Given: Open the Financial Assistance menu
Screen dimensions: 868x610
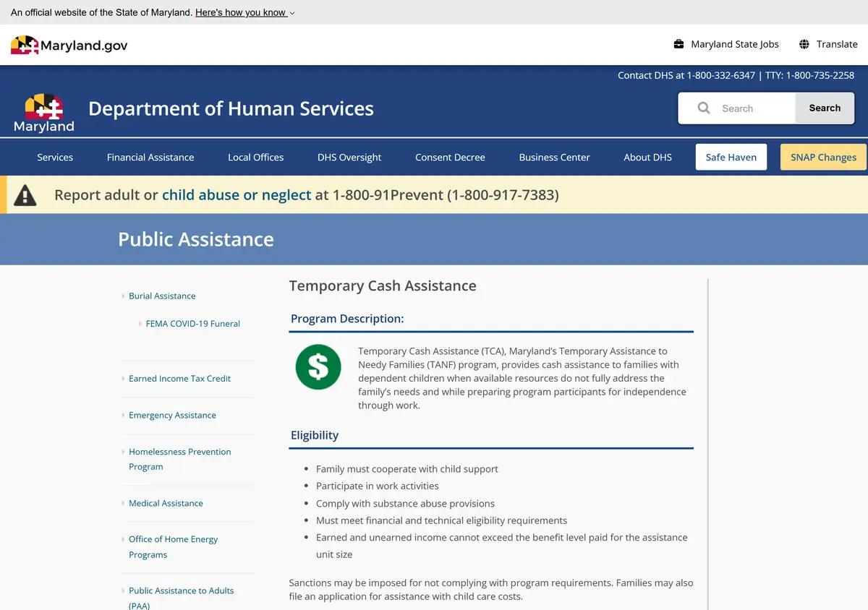Looking at the screenshot, I should point(150,157).
